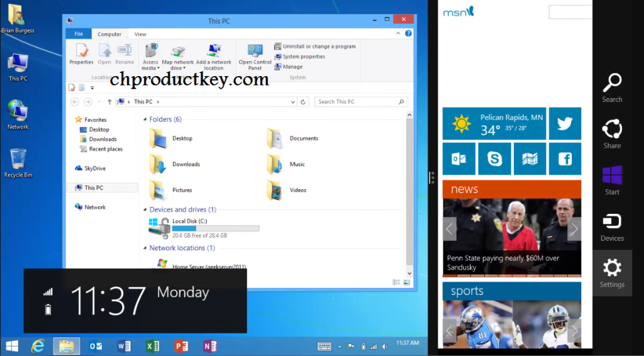Select This PC in navigation pane
Screen dimensions: 644x356
click(103, 187)
